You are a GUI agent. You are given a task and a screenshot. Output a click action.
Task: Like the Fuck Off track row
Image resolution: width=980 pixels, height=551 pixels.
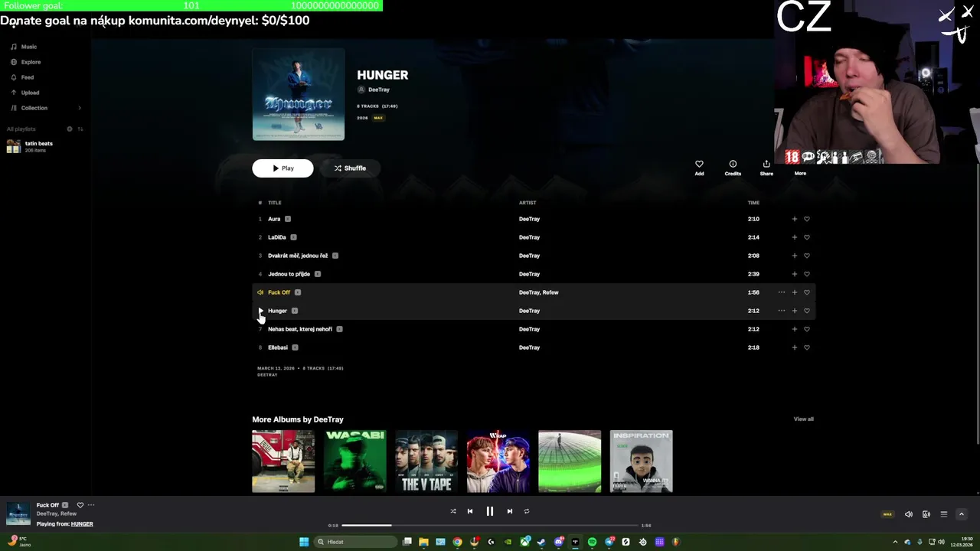click(x=807, y=292)
